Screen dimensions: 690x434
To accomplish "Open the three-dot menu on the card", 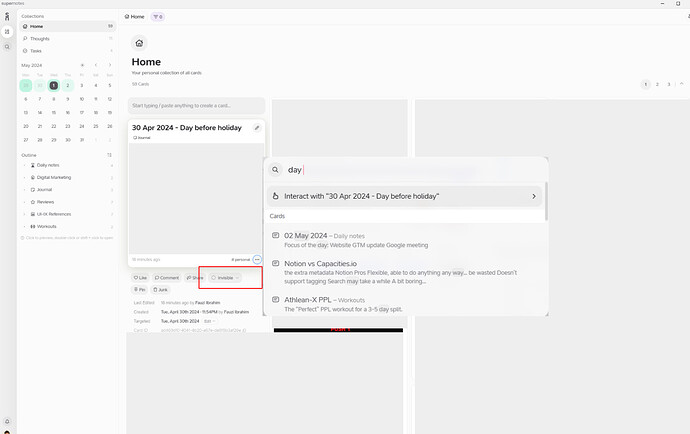I will (x=257, y=259).
